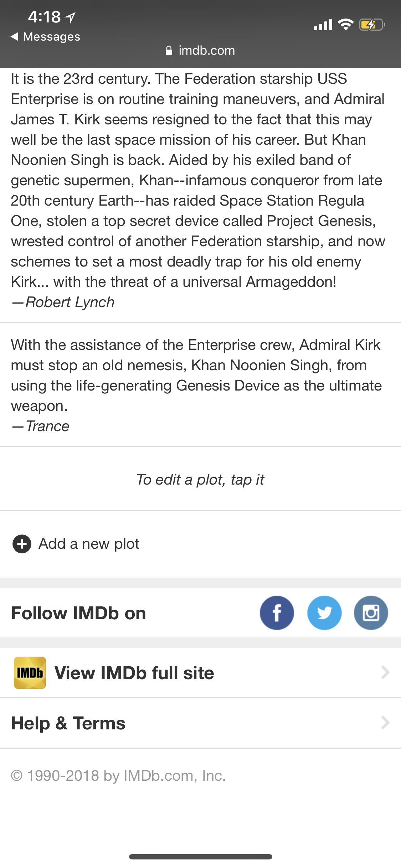Tap the back arrow to Messages
The height and width of the screenshot is (868, 401).
click(15, 36)
